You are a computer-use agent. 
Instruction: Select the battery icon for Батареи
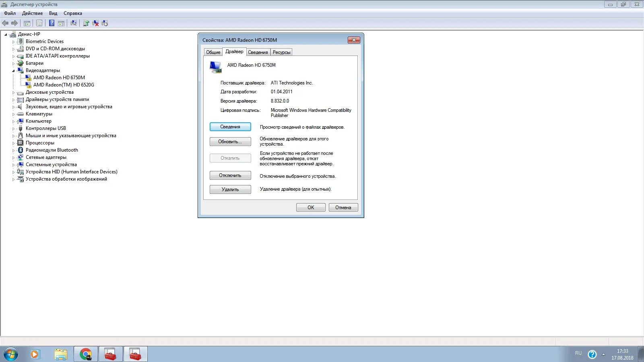click(21, 63)
